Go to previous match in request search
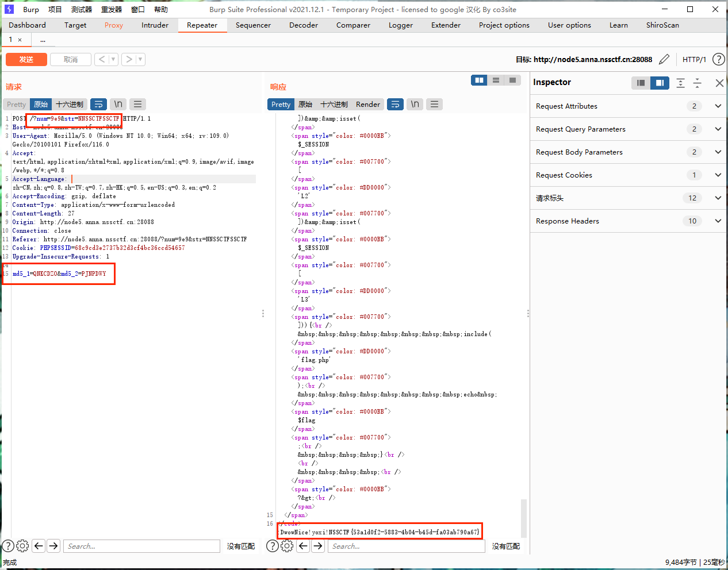This screenshot has height=570, width=728. tap(39, 546)
